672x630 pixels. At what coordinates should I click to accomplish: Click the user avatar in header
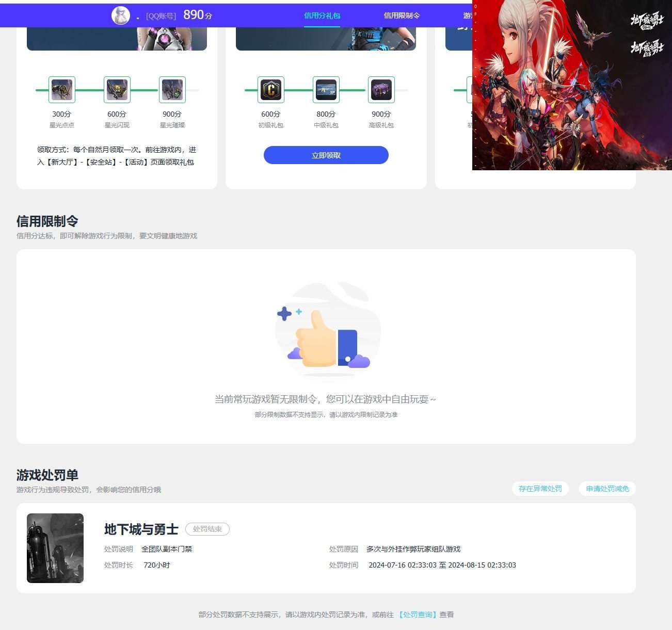click(x=121, y=15)
